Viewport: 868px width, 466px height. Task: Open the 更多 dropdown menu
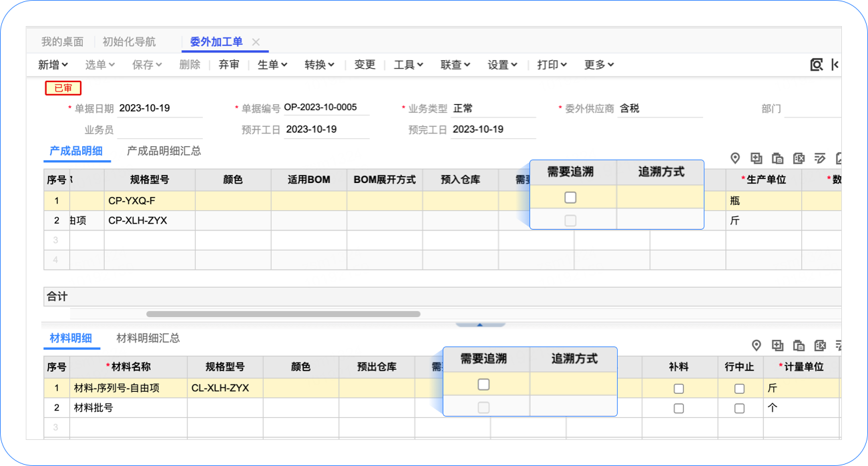coord(599,65)
